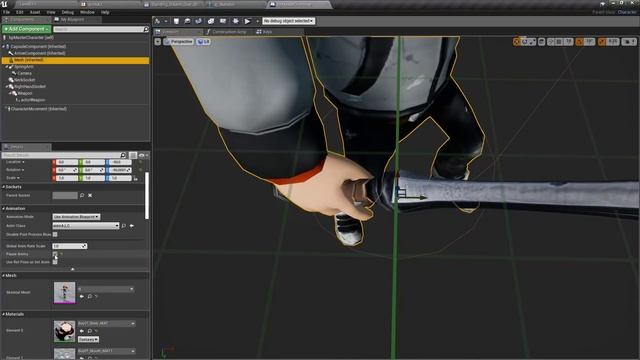
Task: Select CapsuleComponent (Inherited) in tree
Action: (38, 47)
